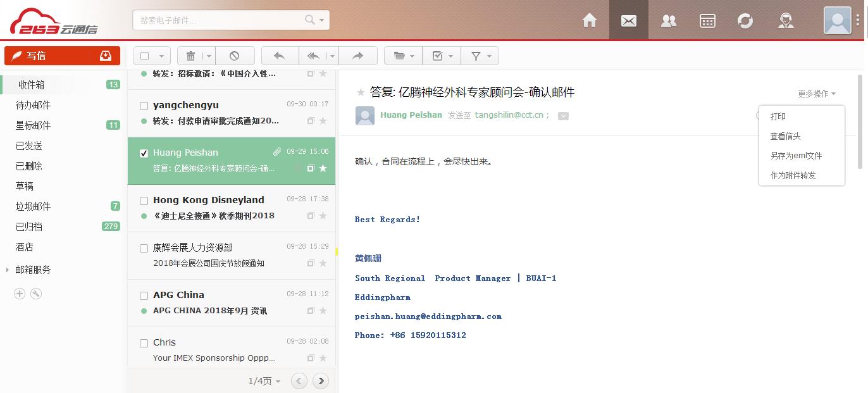
Task: Uncheck the Huang Peishan email checkbox
Action: tap(144, 153)
